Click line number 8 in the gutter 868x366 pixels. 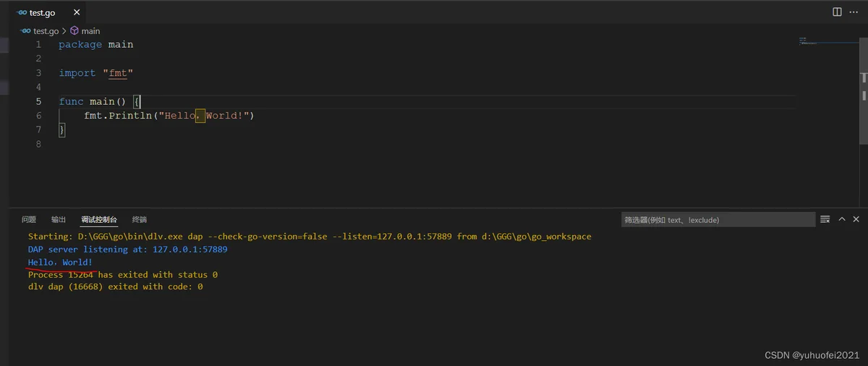point(38,144)
